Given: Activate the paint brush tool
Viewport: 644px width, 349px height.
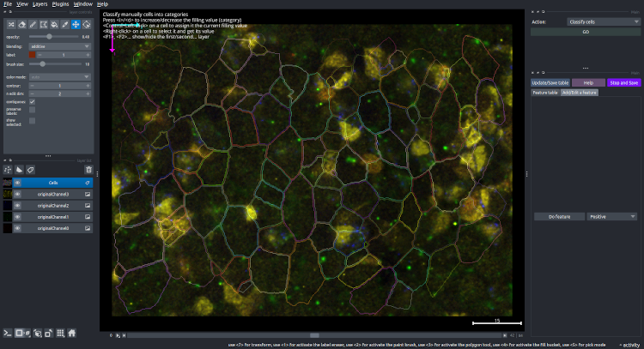Looking at the screenshot, I should coord(32,25).
